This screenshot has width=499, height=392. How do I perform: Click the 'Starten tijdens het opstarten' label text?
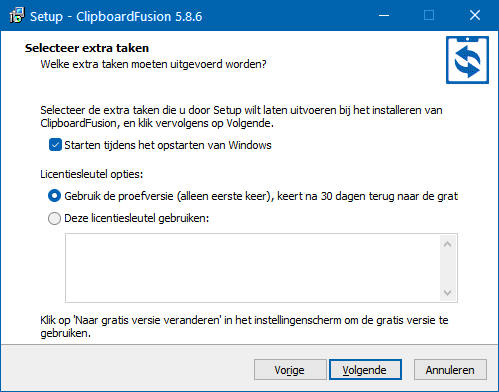point(168,145)
